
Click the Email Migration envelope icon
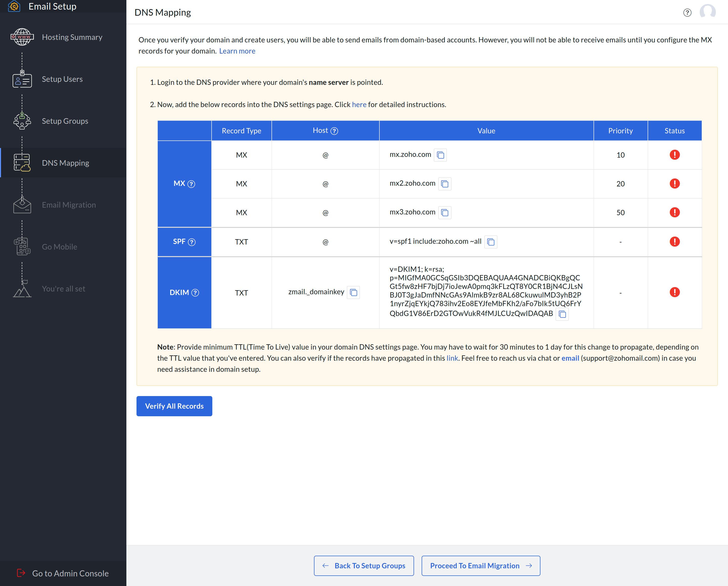(22, 205)
